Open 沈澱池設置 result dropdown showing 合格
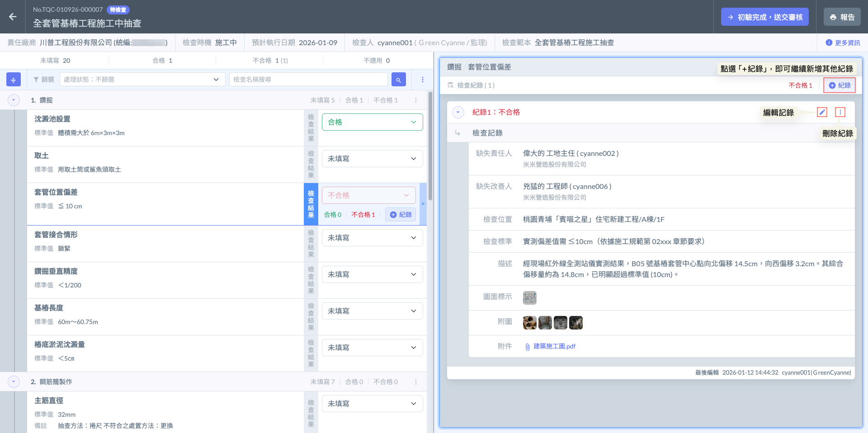The height and width of the screenshot is (433, 868). coord(372,122)
